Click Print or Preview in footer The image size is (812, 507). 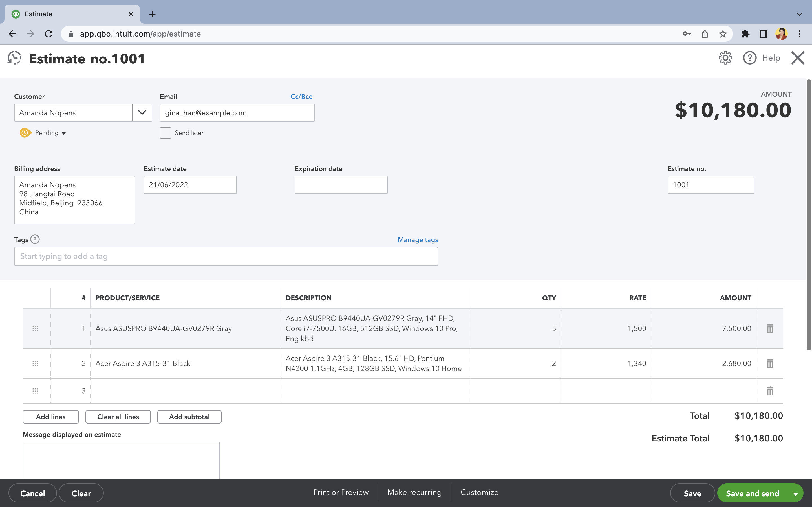point(341,492)
